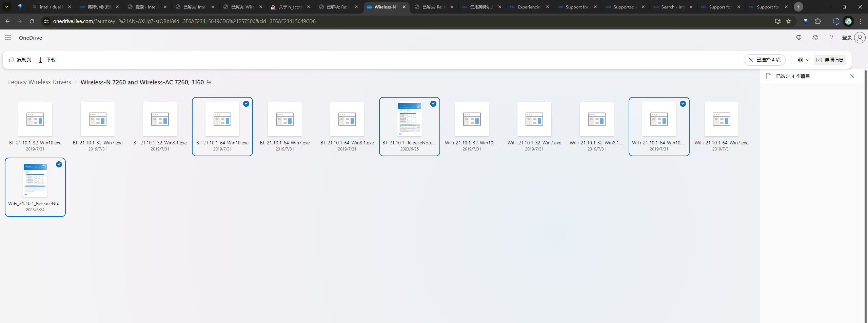Switch to the 'Search - Intel' tab
Viewport: 868px width, 323px height.
pos(673,7)
